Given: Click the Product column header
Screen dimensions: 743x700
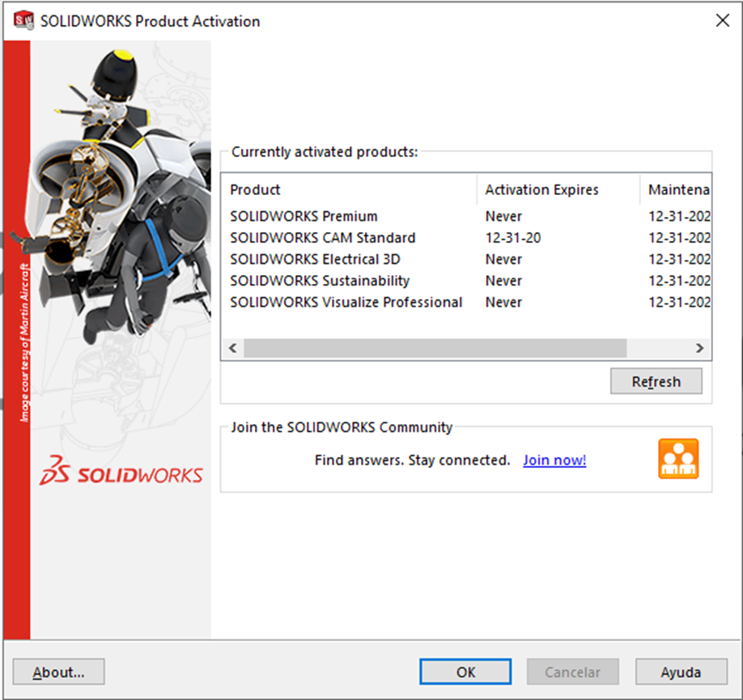Looking at the screenshot, I should point(349,189).
